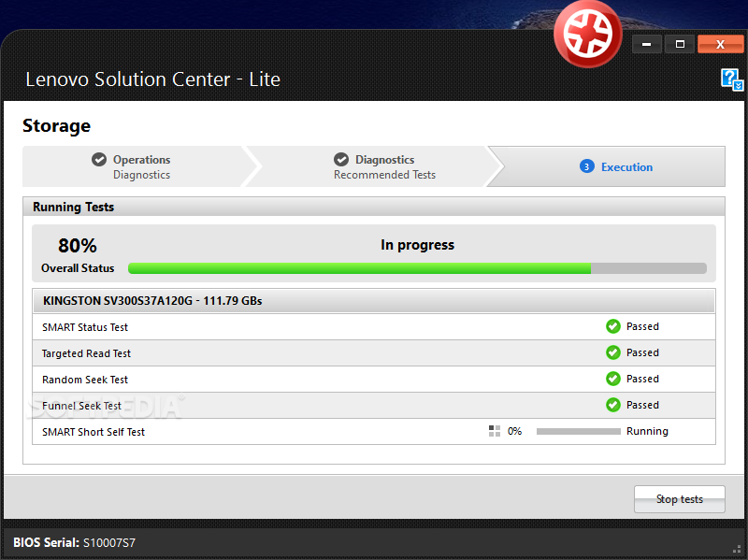The width and height of the screenshot is (748, 560).
Task: Click green Passed icon for Funnel Seek Test
Action: tap(613, 405)
